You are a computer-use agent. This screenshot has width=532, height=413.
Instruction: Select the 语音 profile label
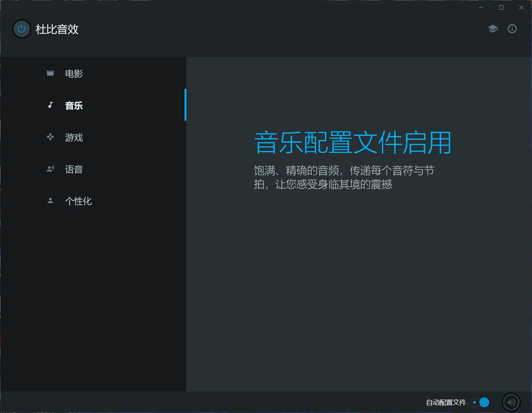tap(74, 169)
